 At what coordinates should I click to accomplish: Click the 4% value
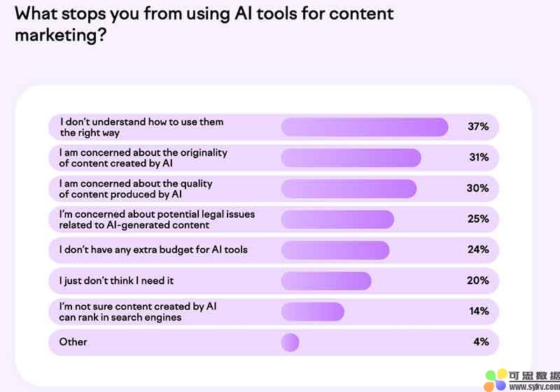tap(480, 342)
